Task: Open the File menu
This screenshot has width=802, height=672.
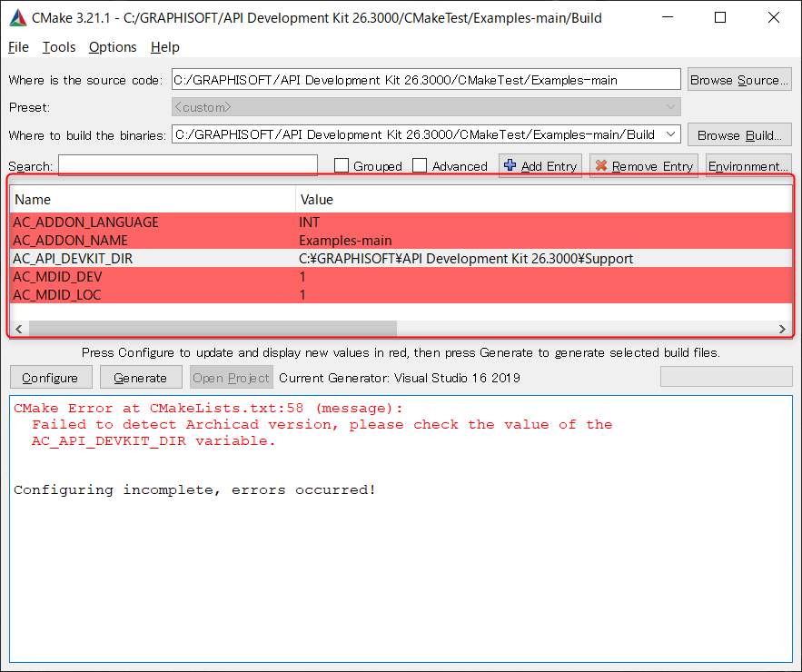Action: [x=18, y=47]
